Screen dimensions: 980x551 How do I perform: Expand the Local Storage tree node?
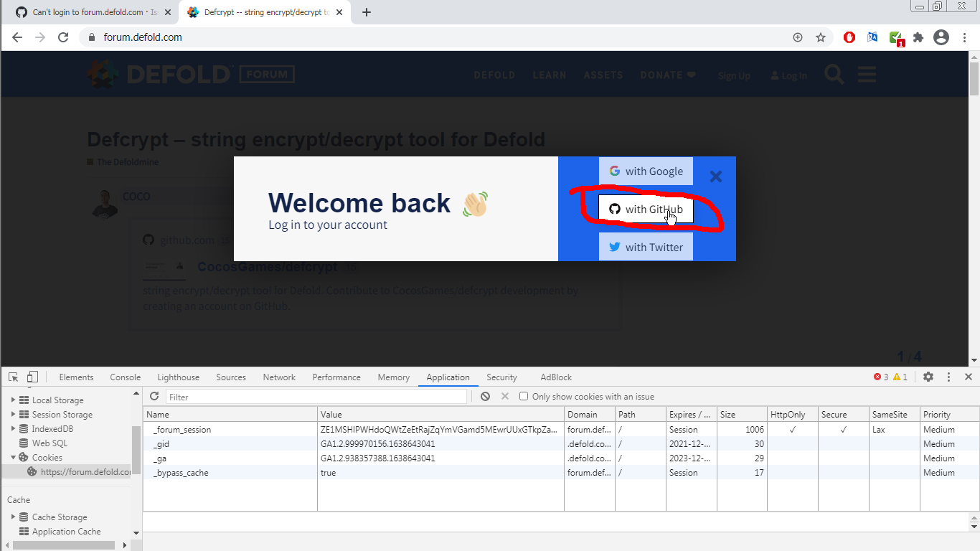coord(13,400)
